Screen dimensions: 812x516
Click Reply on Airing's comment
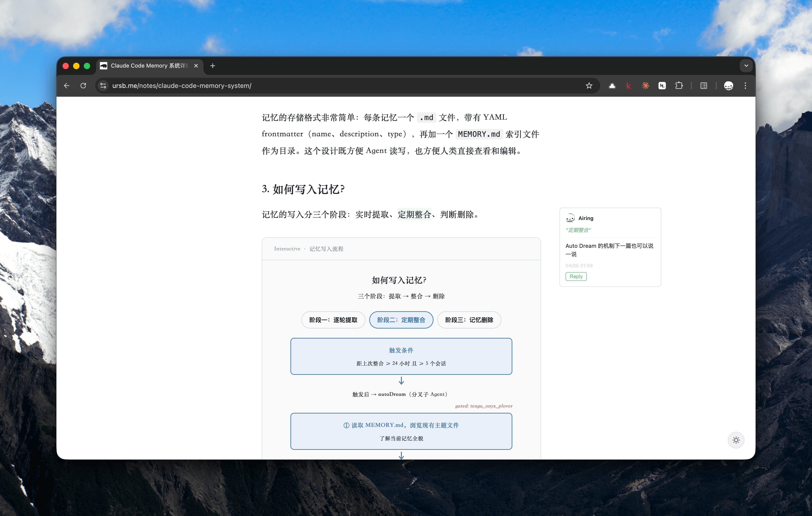576,276
